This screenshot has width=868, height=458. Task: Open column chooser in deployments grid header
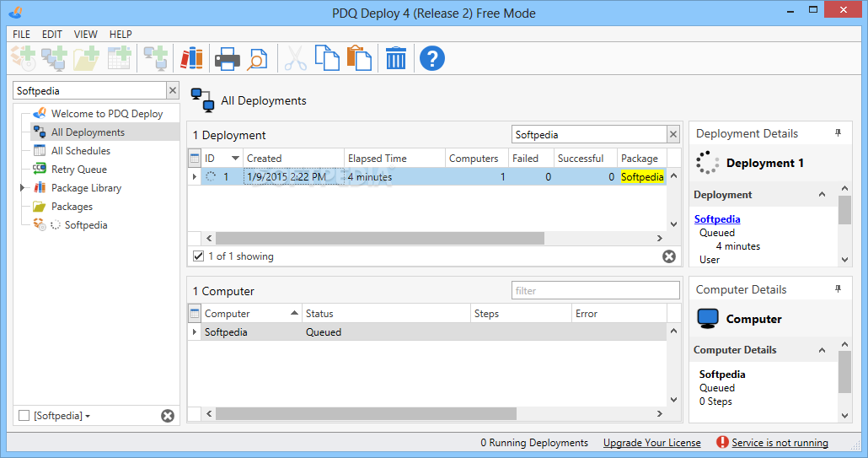tap(195, 159)
